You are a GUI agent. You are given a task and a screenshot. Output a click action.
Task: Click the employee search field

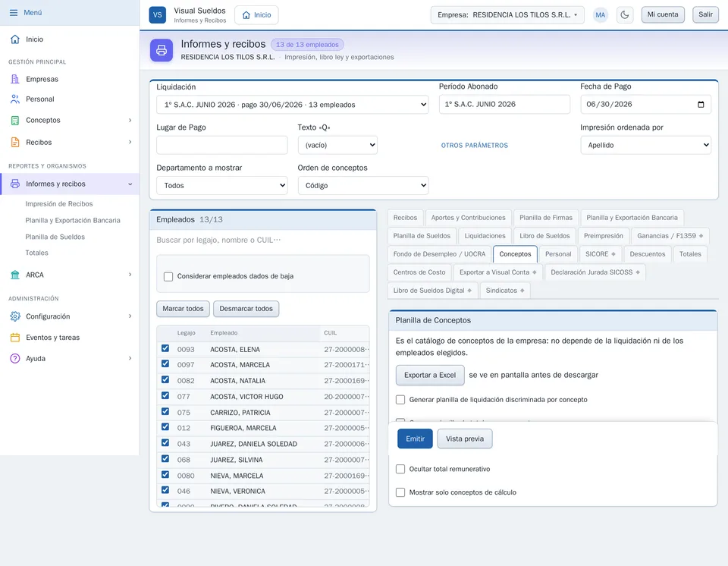tap(263, 241)
